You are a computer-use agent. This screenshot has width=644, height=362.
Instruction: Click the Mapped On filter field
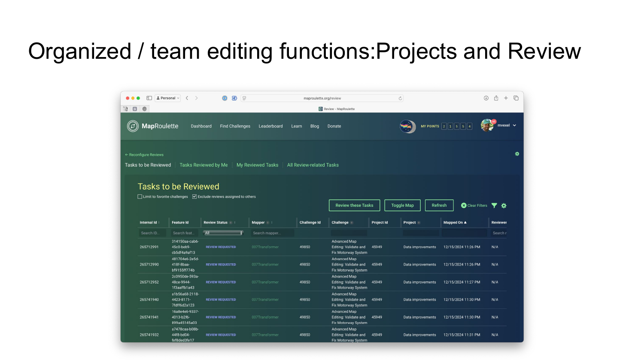tap(465, 233)
